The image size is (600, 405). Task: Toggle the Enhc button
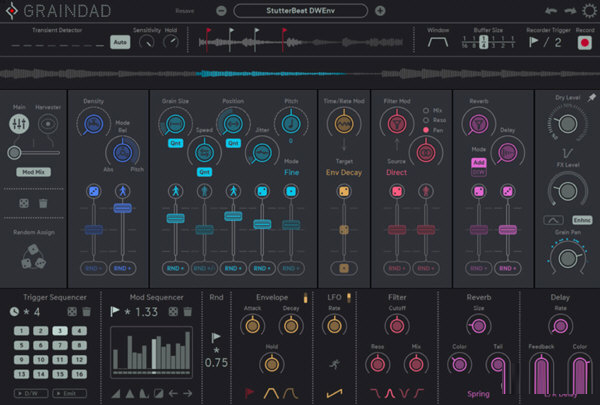pyautogui.click(x=581, y=219)
